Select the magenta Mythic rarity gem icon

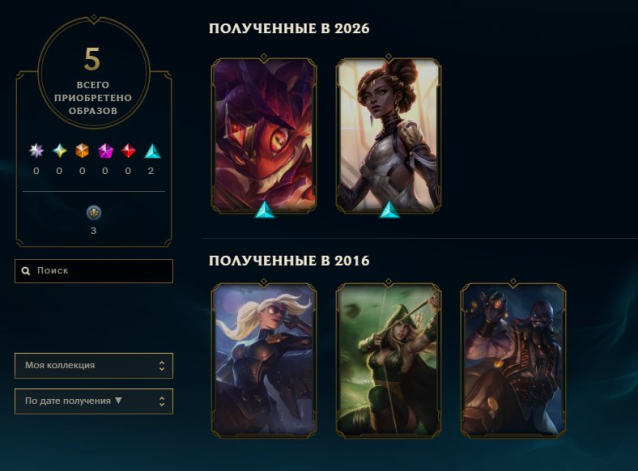(x=105, y=151)
